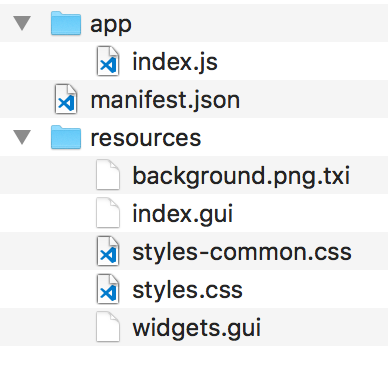Viewport: 388px width, 370px height.
Task: Click the index.js file icon
Action: pyautogui.click(x=108, y=61)
